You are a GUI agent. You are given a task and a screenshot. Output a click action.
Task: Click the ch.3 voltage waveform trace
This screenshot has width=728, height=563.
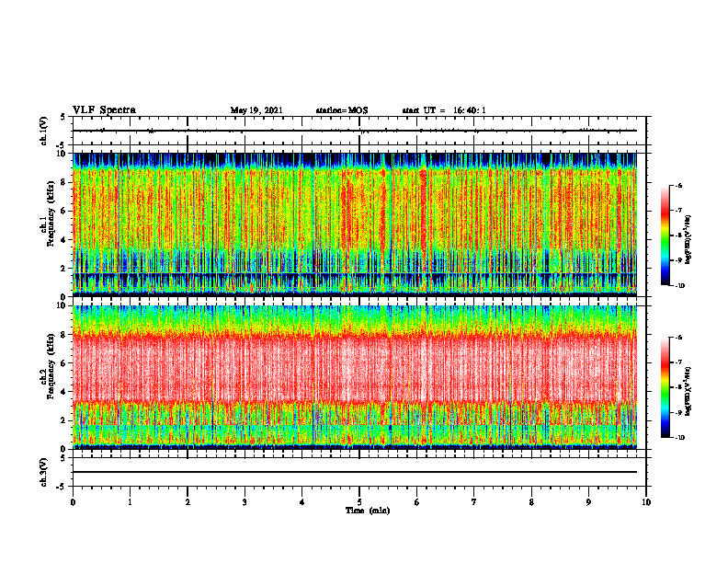355,472
